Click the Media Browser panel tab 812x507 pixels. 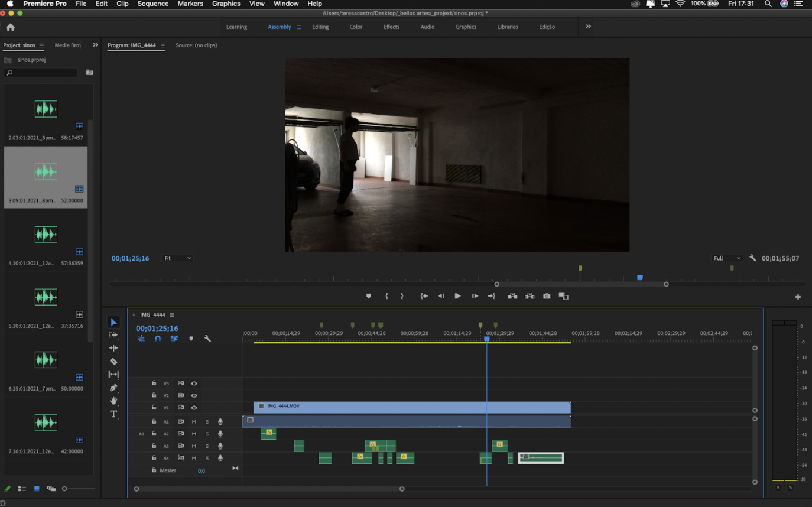coord(67,45)
